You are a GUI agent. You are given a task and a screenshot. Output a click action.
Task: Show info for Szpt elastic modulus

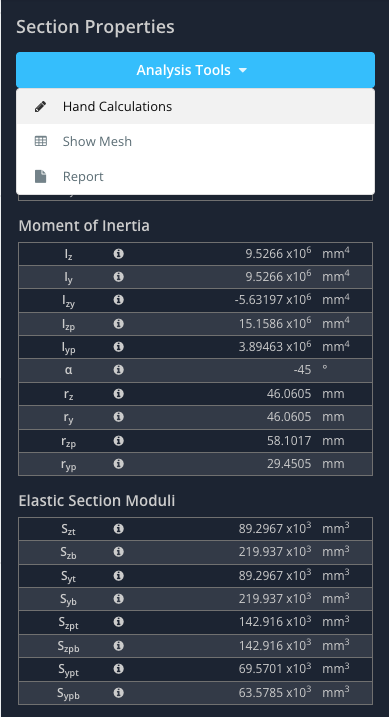pos(118,622)
